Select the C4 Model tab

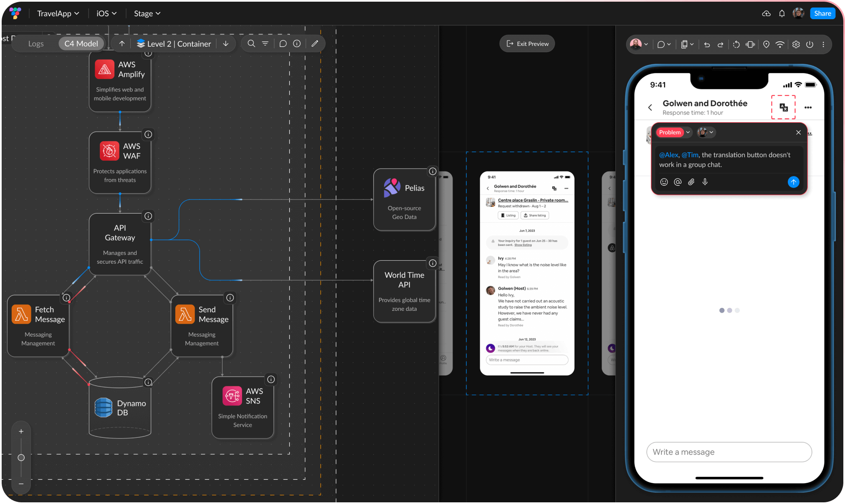pyautogui.click(x=81, y=44)
